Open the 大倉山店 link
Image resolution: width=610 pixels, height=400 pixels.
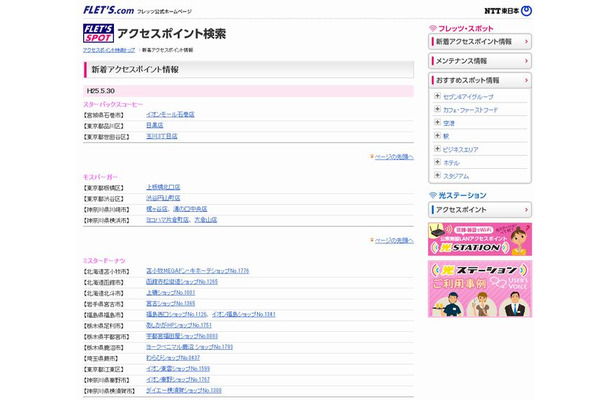click(x=205, y=220)
